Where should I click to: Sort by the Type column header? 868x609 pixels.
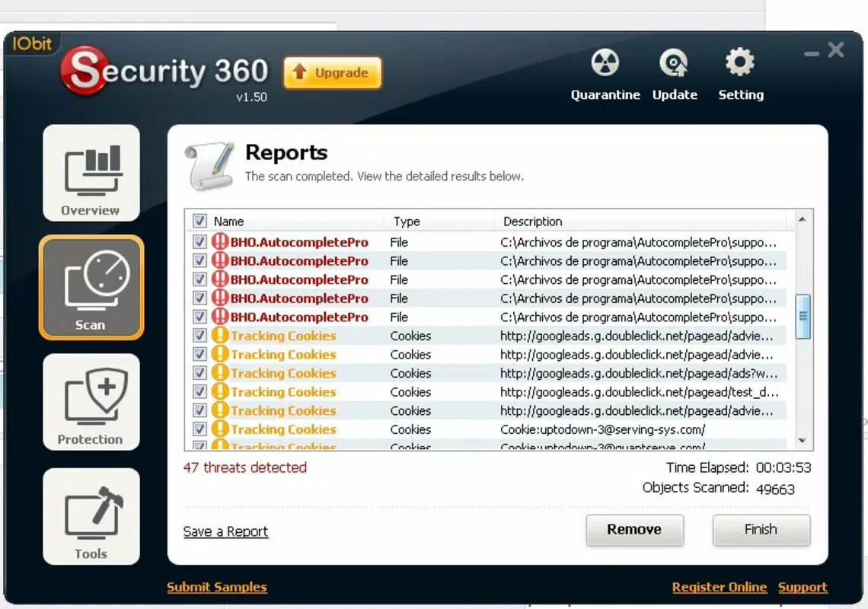(x=407, y=222)
